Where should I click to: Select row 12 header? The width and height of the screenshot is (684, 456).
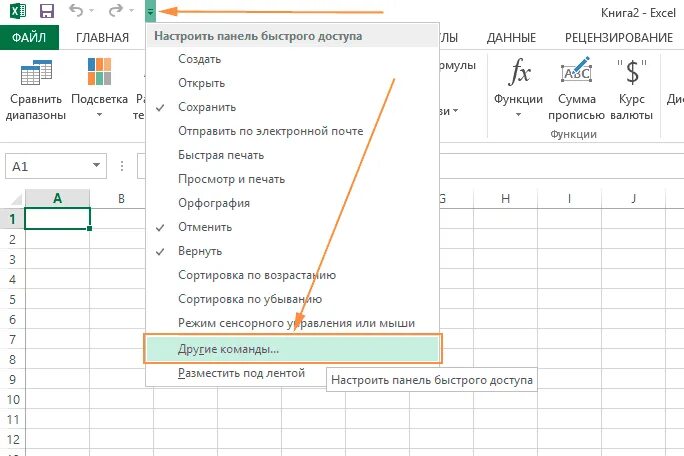(x=12, y=439)
